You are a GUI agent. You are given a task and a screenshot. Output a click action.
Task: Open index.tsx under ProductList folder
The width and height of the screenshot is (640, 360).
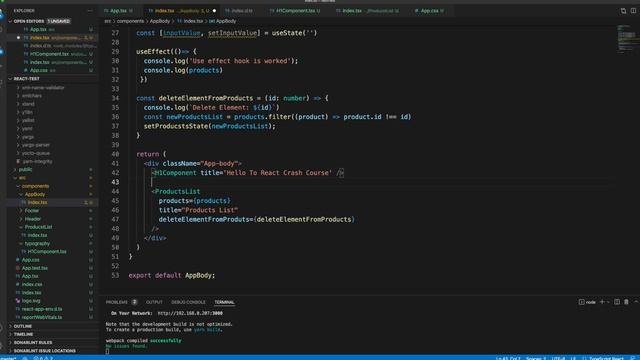[38, 235]
